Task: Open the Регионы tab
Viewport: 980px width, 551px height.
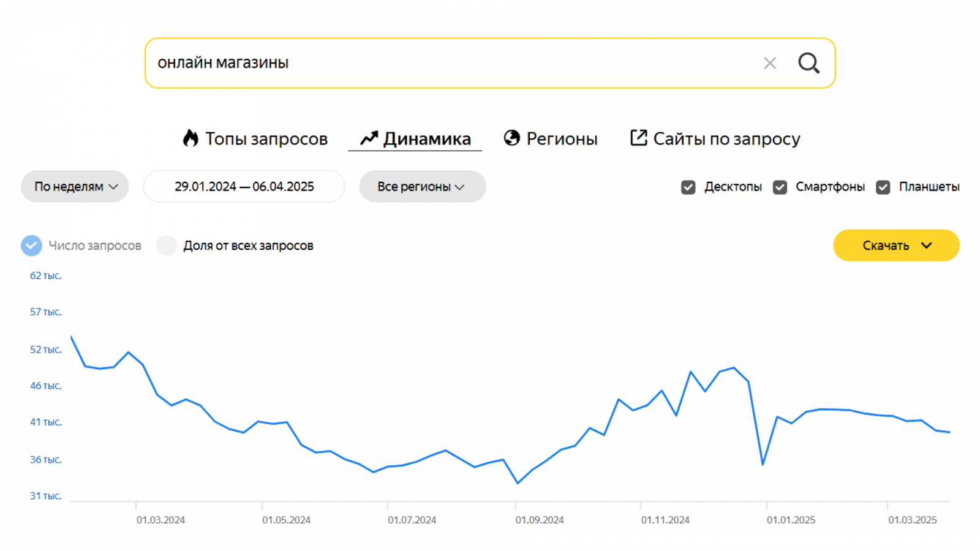Action: (x=562, y=139)
